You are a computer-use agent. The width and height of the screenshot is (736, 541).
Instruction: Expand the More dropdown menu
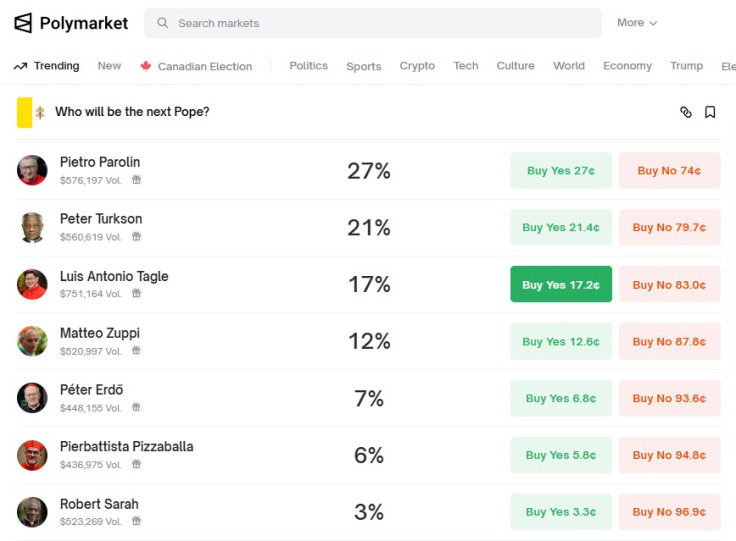636,23
